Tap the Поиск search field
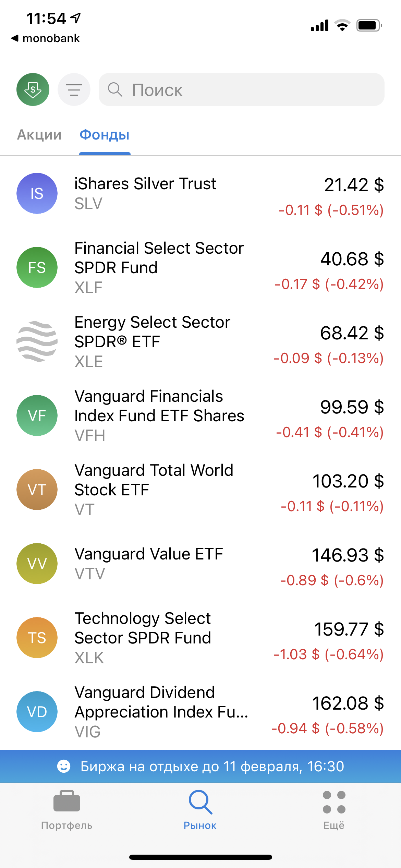 [x=241, y=89]
